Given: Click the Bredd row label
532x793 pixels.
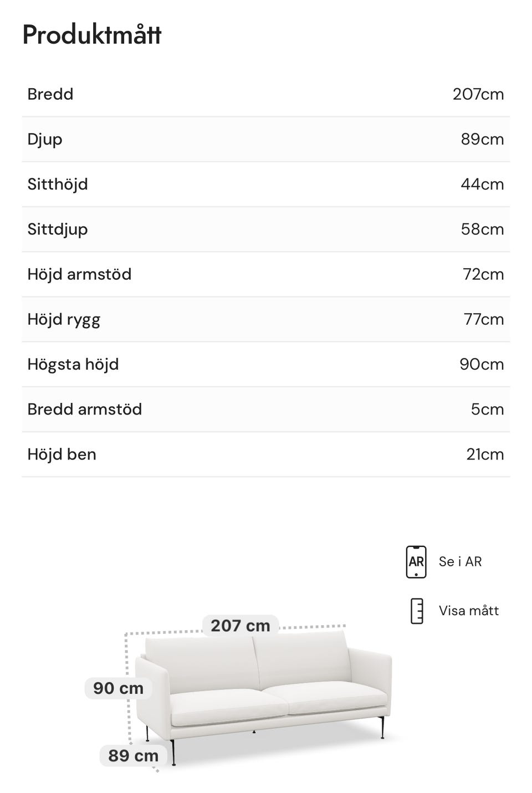Looking at the screenshot, I should pyautogui.click(x=50, y=94).
